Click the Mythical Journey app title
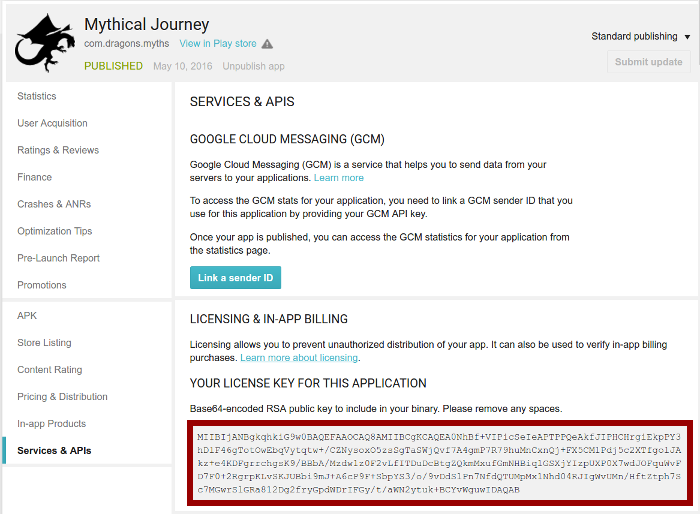The height and width of the screenshot is (514, 700). pyautogui.click(x=146, y=24)
